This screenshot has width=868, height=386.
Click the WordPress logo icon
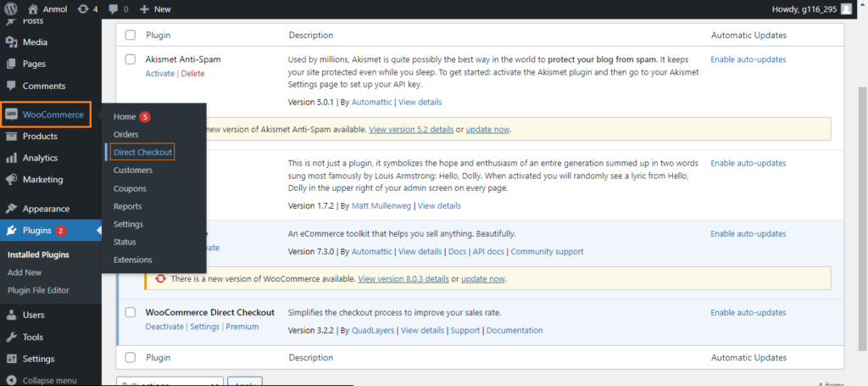tap(11, 8)
